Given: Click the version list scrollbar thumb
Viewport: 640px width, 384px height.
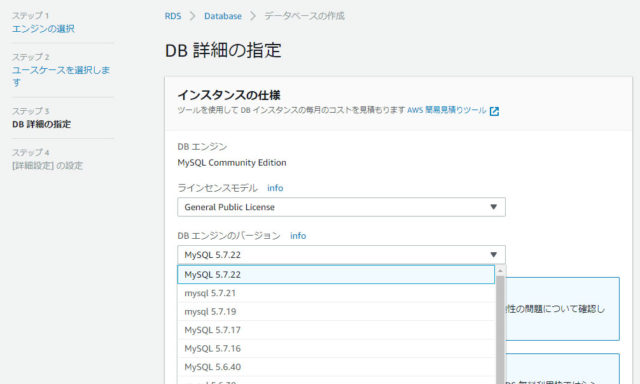Looking at the screenshot, I should (x=500, y=330).
